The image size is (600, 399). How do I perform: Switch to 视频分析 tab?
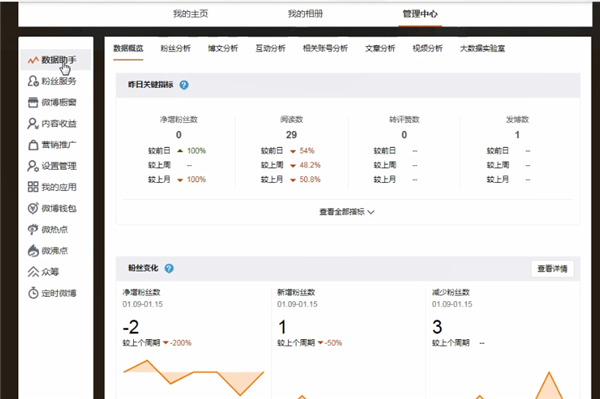[427, 48]
